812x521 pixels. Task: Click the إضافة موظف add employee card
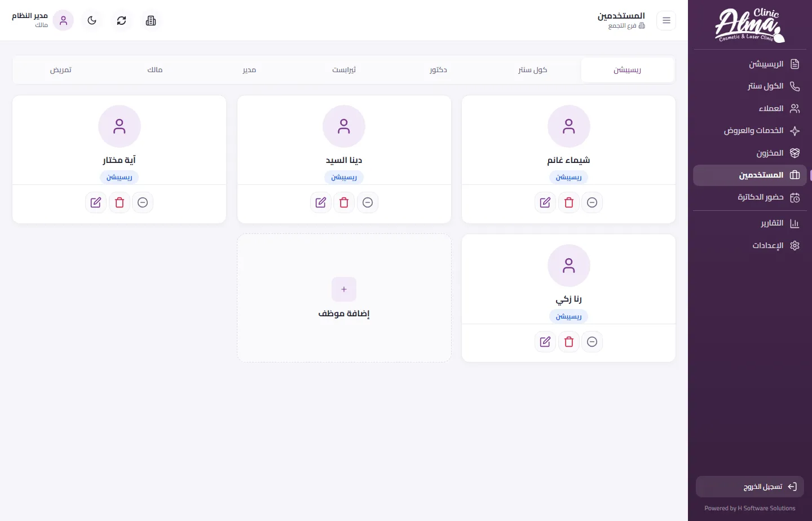click(x=344, y=298)
